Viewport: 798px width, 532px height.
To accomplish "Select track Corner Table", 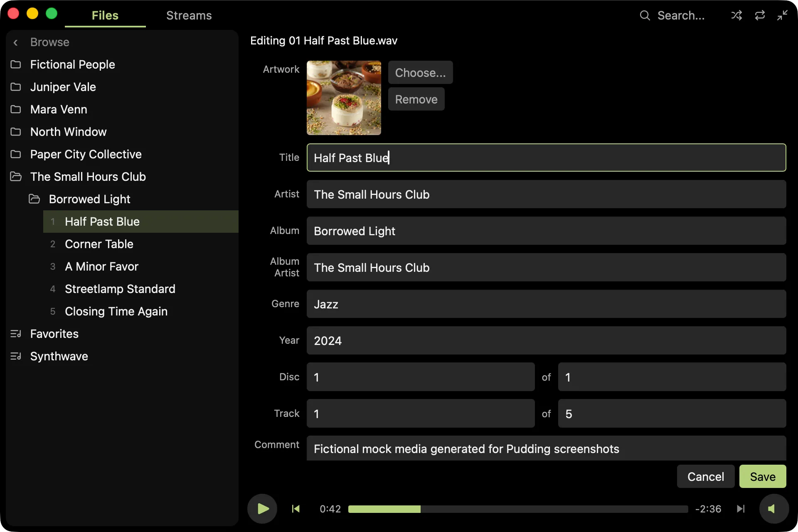I will point(141,244).
